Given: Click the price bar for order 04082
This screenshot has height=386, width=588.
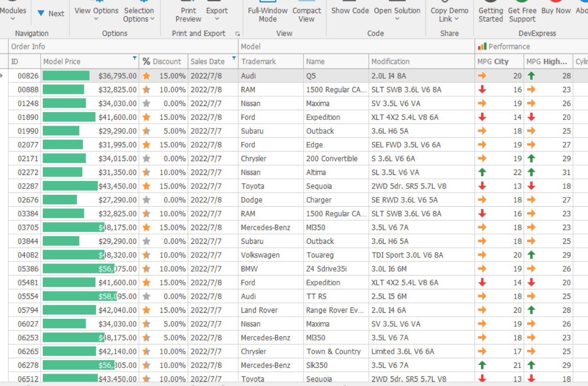Looking at the screenshot, I should pyautogui.click(x=73, y=255).
